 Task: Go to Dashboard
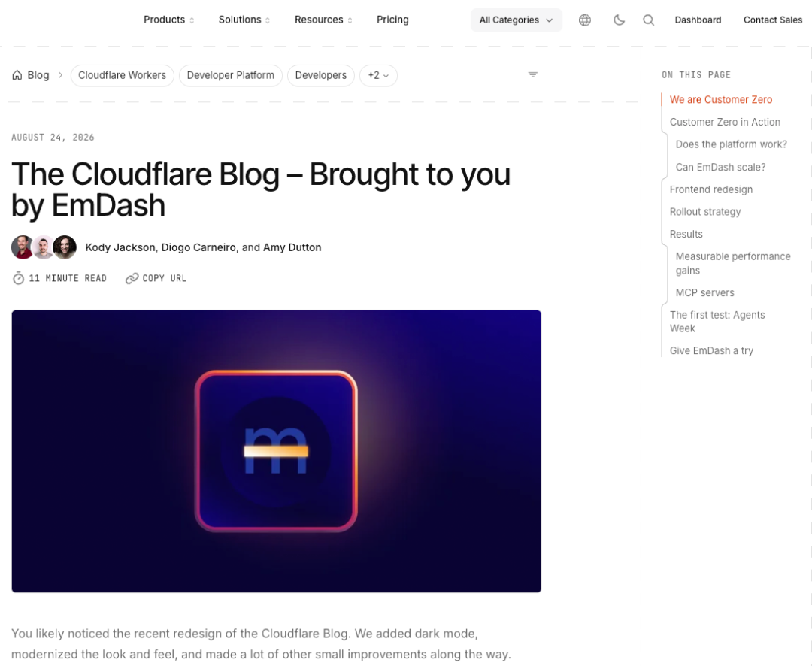tap(698, 20)
